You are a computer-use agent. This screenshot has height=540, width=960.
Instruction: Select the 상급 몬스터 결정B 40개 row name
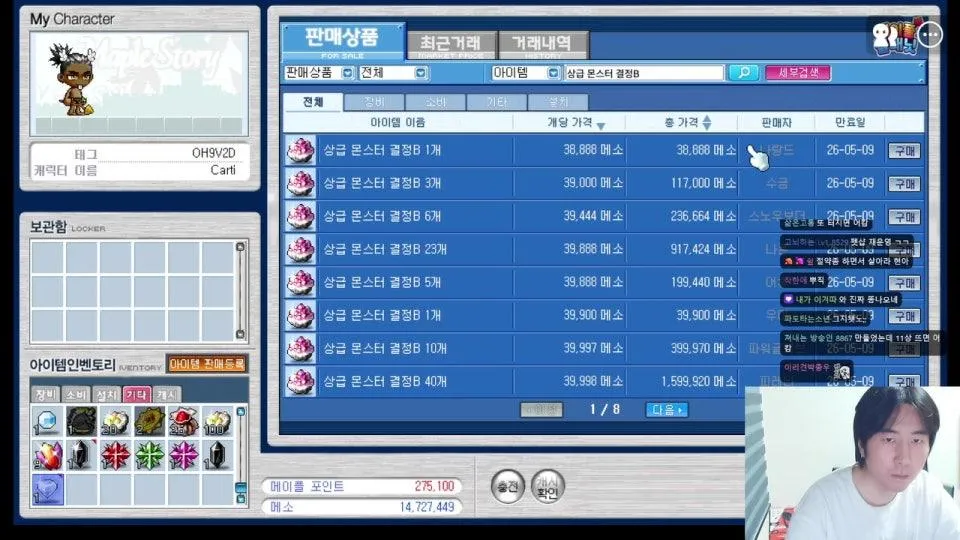pos(384,381)
